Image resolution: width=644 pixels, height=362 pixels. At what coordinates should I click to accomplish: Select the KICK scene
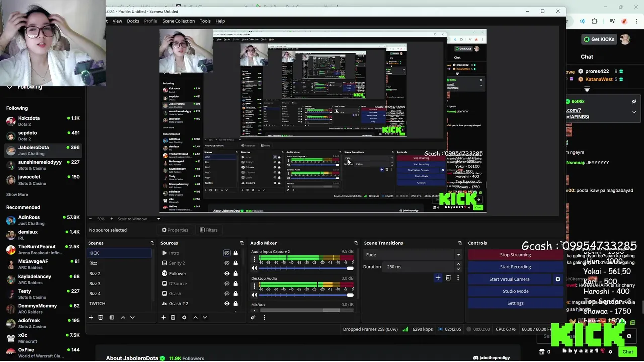(x=119, y=253)
